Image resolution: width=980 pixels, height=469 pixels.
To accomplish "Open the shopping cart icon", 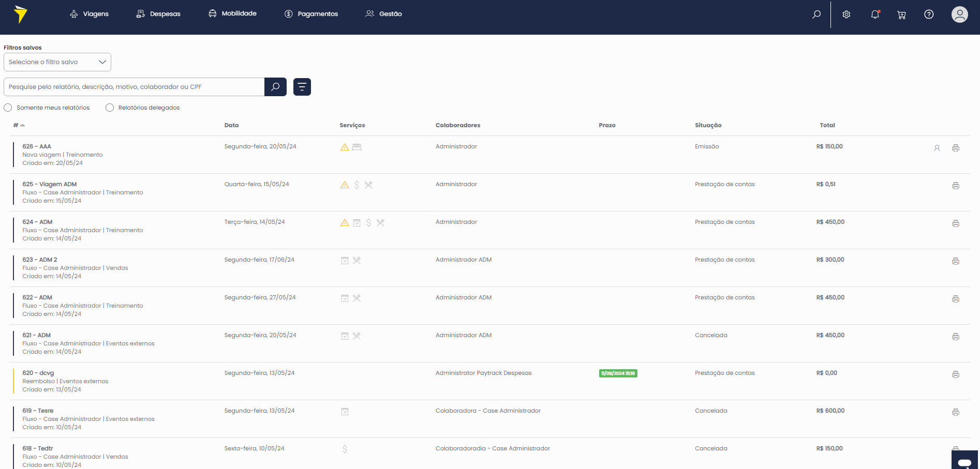I will (x=901, y=14).
